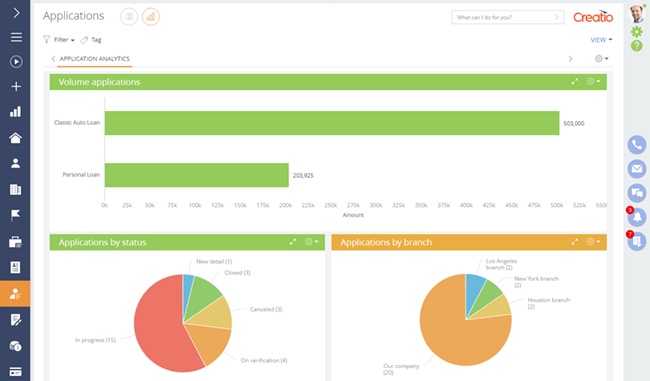
Task: Go to the next analytics tab arrow
Action: 570,59
